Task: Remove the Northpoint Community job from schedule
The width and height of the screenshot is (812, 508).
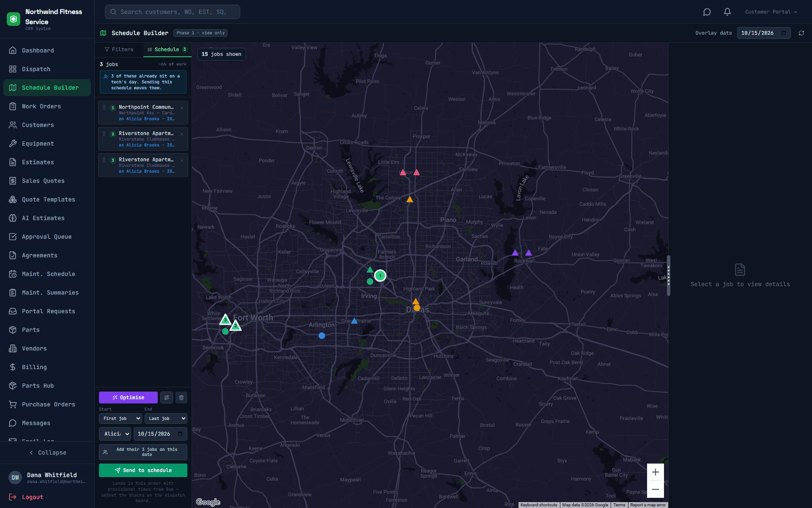Action: point(182,108)
